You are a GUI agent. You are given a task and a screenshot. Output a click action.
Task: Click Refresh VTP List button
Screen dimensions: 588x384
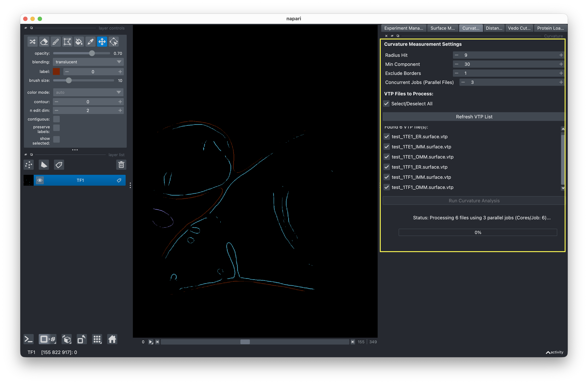474,117
